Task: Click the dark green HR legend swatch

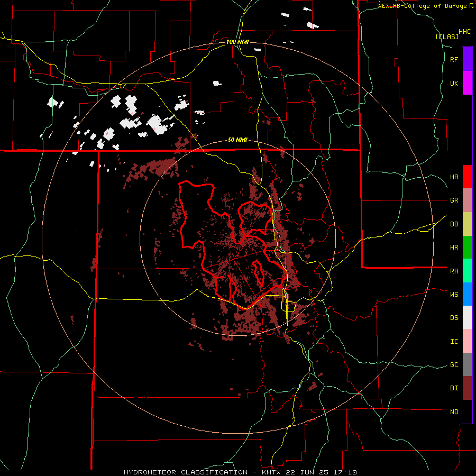Action: click(x=467, y=248)
